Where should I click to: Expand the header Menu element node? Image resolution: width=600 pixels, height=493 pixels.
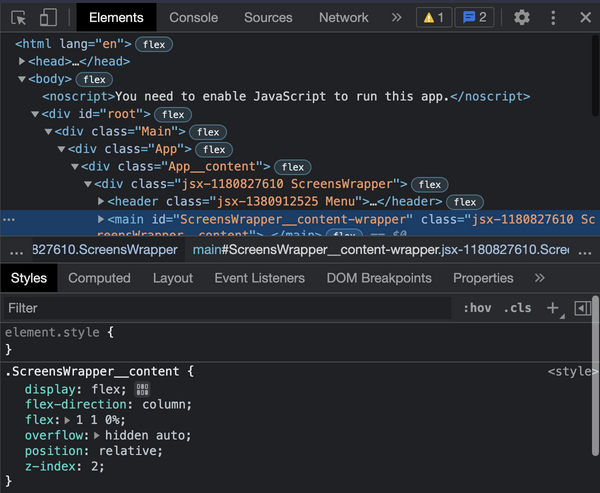(x=100, y=201)
